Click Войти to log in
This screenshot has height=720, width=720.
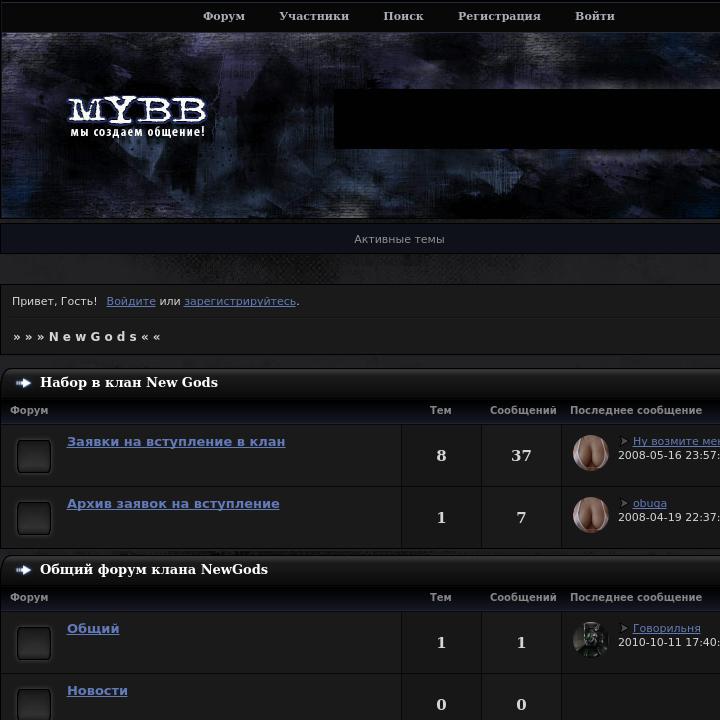tap(595, 16)
